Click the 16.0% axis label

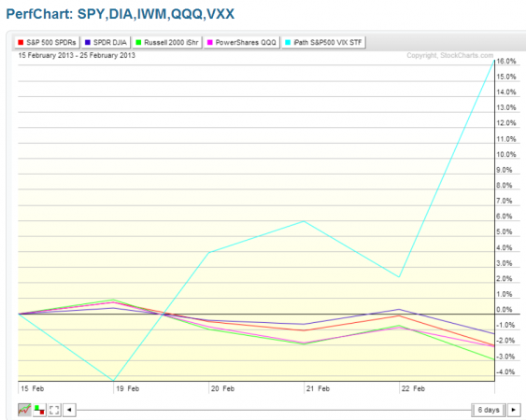506,62
